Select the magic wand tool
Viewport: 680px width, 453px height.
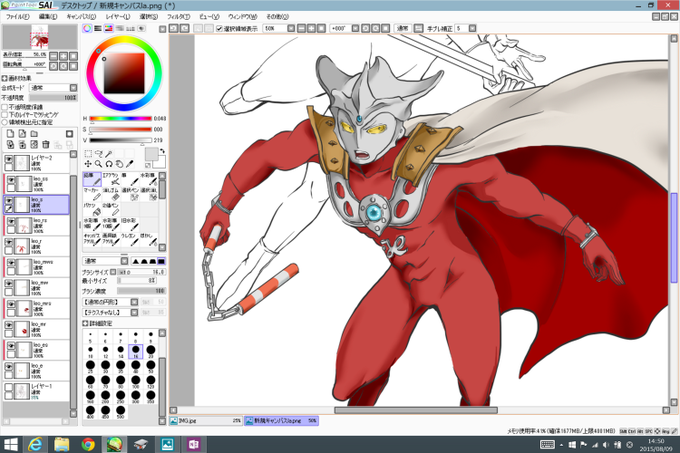[x=109, y=153]
